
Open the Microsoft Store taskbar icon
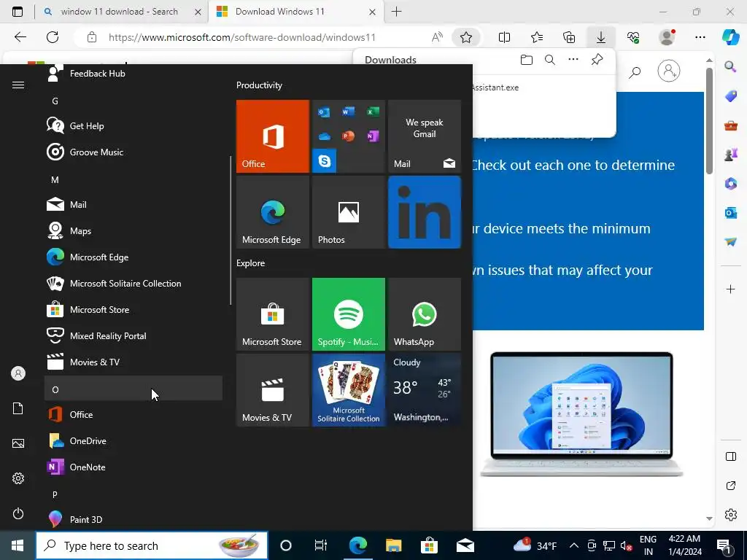[x=429, y=545]
